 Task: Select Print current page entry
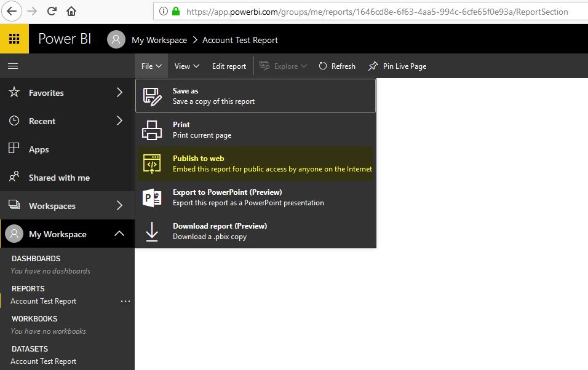pos(255,130)
